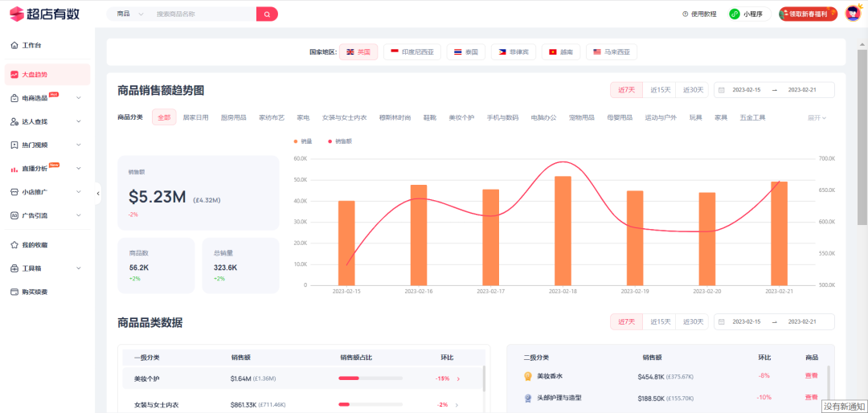The image size is (868, 413).
Task: Open the 工作台 home icon
Action: [14, 45]
